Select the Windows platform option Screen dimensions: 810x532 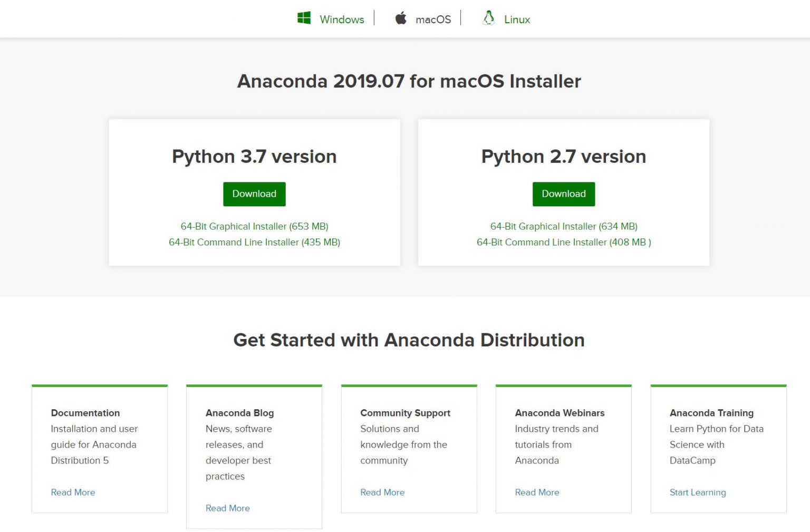click(342, 19)
